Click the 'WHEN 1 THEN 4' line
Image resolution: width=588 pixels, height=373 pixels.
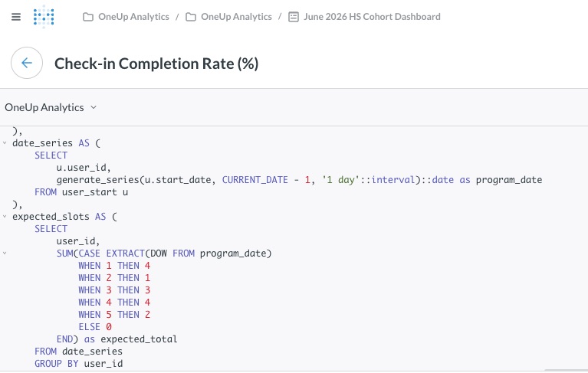point(114,266)
